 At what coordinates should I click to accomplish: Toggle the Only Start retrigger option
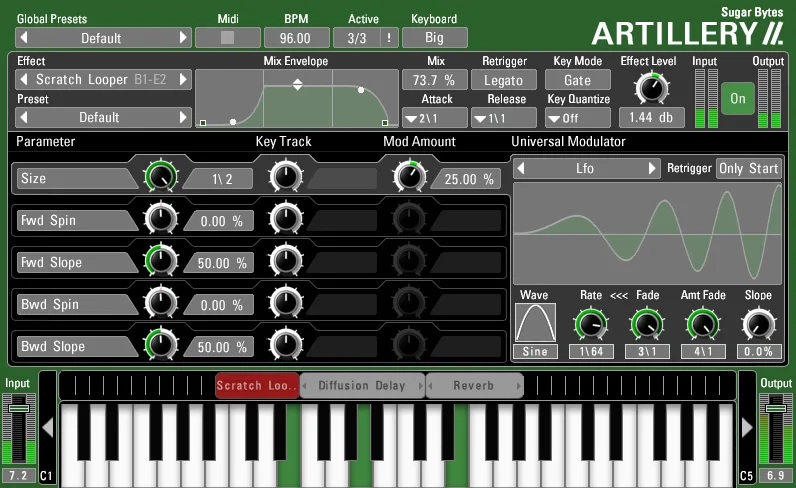click(749, 168)
